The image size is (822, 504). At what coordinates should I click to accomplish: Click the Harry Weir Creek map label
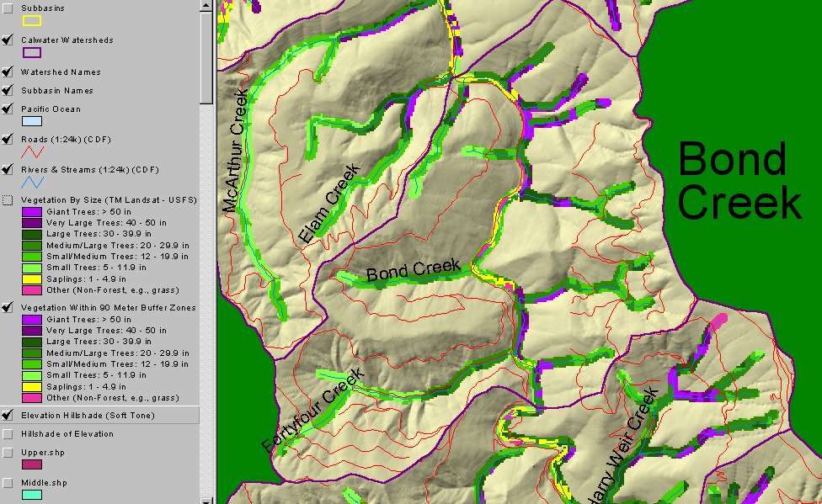(x=622, y=447)
